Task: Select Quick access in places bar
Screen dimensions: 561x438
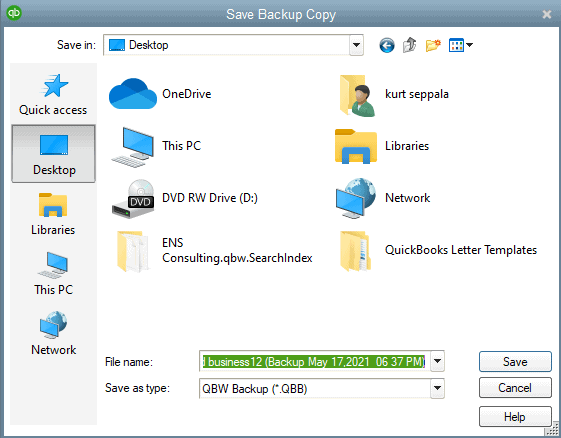Action: point(53,95)
